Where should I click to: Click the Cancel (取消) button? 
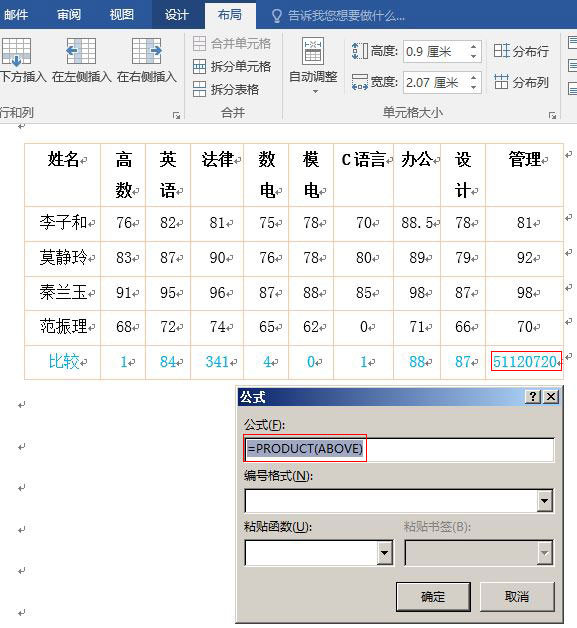pyautogui.click(x=517, y=597)
